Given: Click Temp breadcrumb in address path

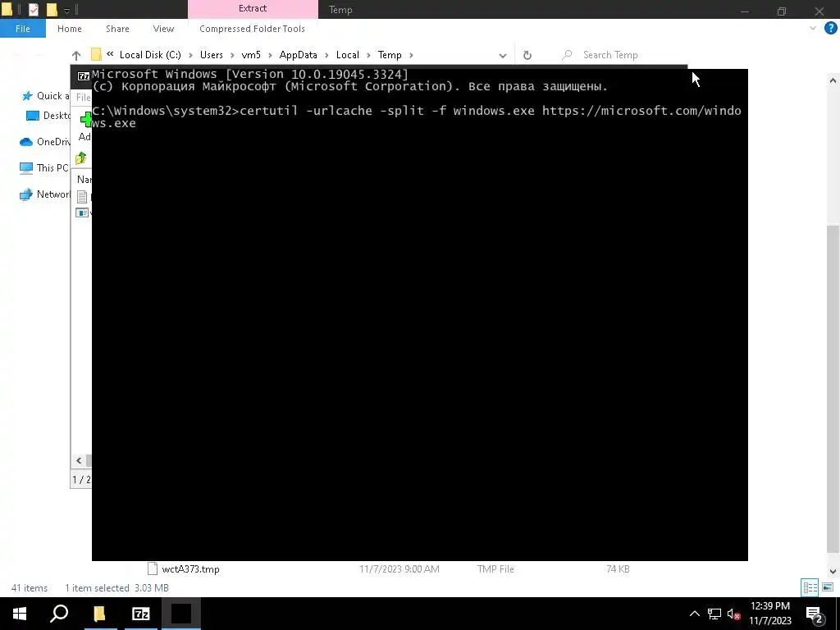Looking at the screenshot, I should tap(390, 55).
